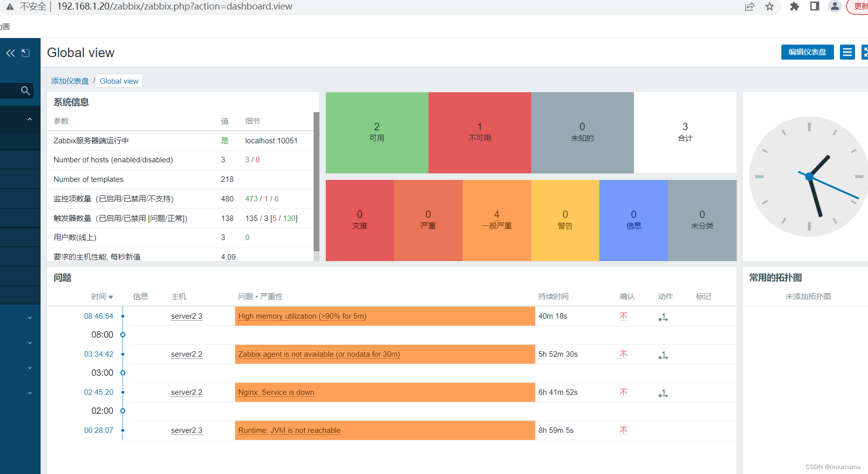The width and height of the screenshot is (868, 474).
Task: Acknowledge link 不 for High memory utilization
Action: point(623,316)
